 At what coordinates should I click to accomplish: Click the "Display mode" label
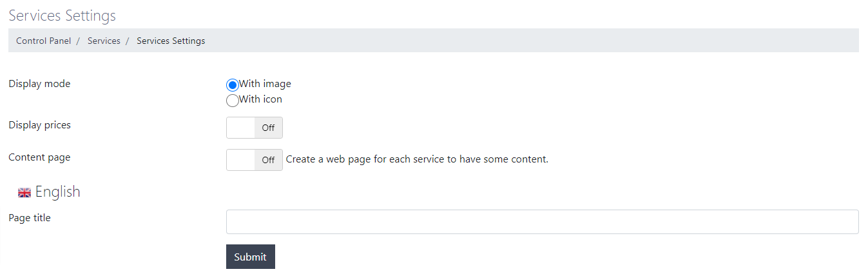(39, 83)
